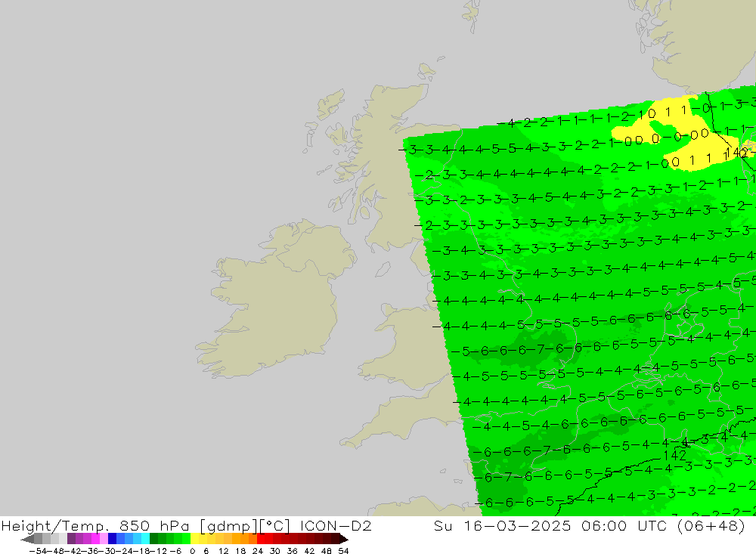756x554 pixels.
Task: Click the (06+48) forecast offset
Action: click(711, 525)
